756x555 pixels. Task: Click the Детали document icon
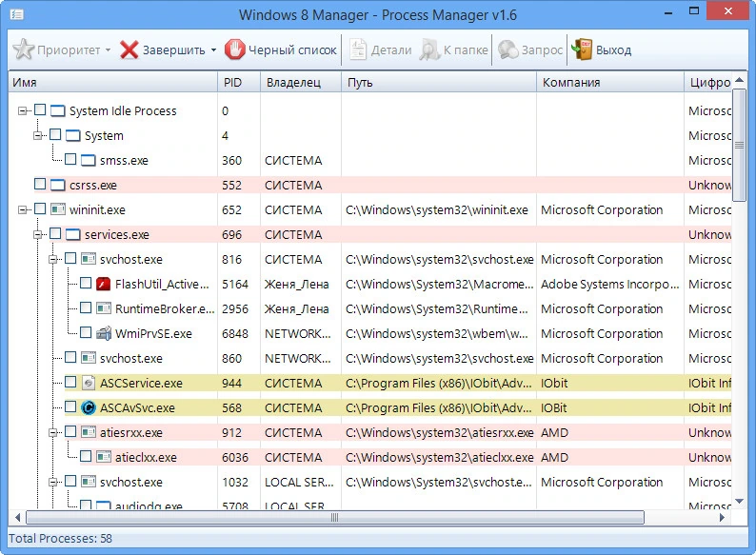(x=358, y=50)
